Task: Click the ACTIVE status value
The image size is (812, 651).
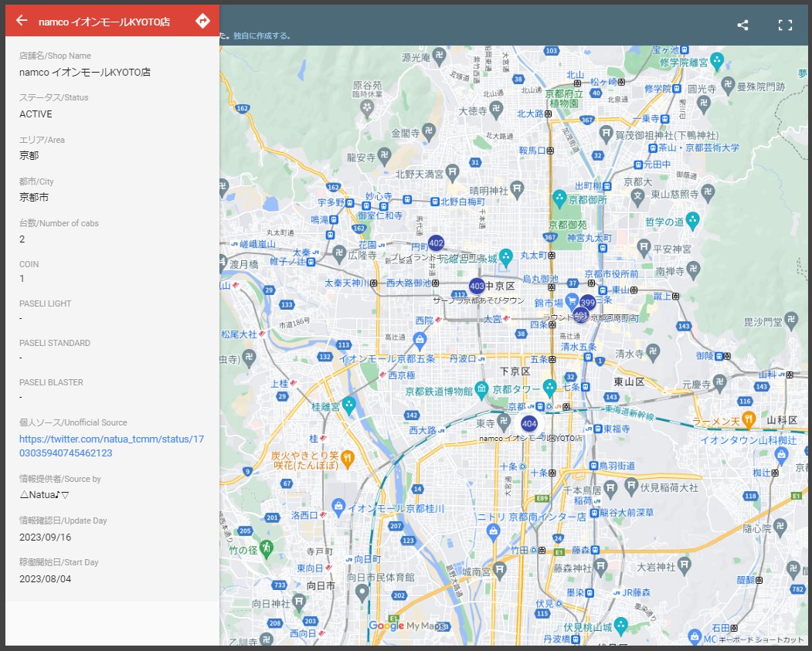Action: (x=36, y=114)
